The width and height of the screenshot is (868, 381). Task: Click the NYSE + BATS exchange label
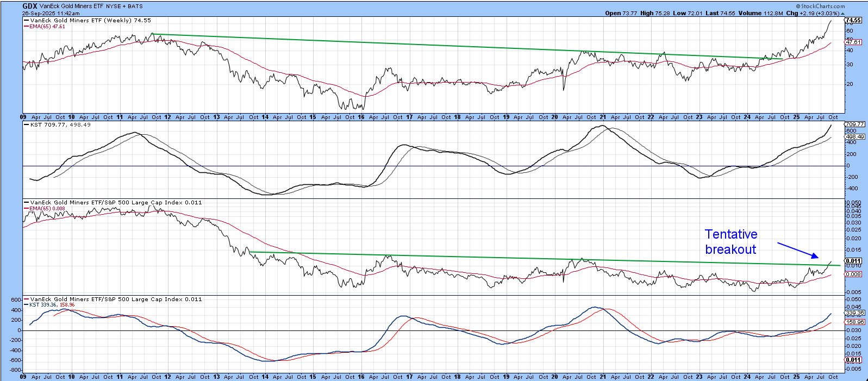(124, 7)
